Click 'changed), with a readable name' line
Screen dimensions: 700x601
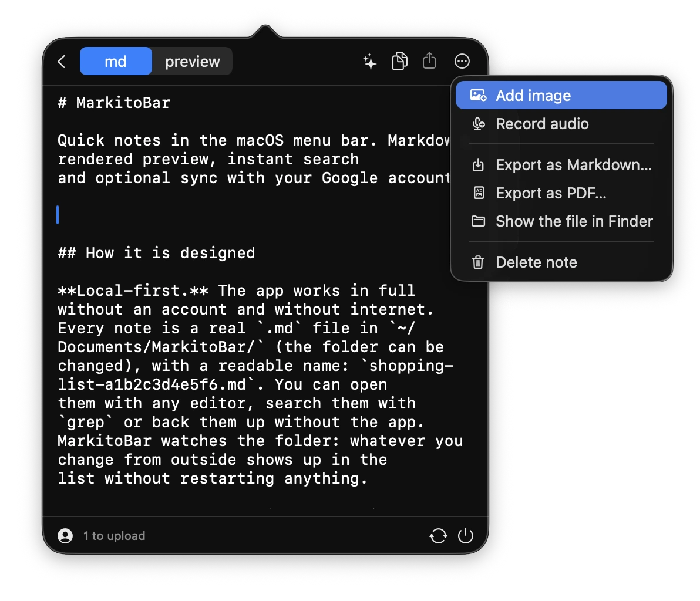coord(255,366)
